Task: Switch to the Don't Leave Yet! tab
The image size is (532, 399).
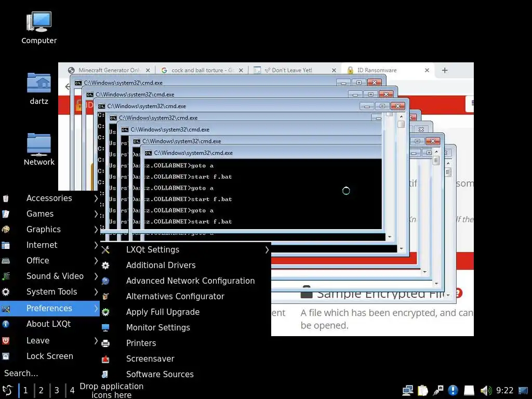Action: pyautogui.click(x=295, y=70)
